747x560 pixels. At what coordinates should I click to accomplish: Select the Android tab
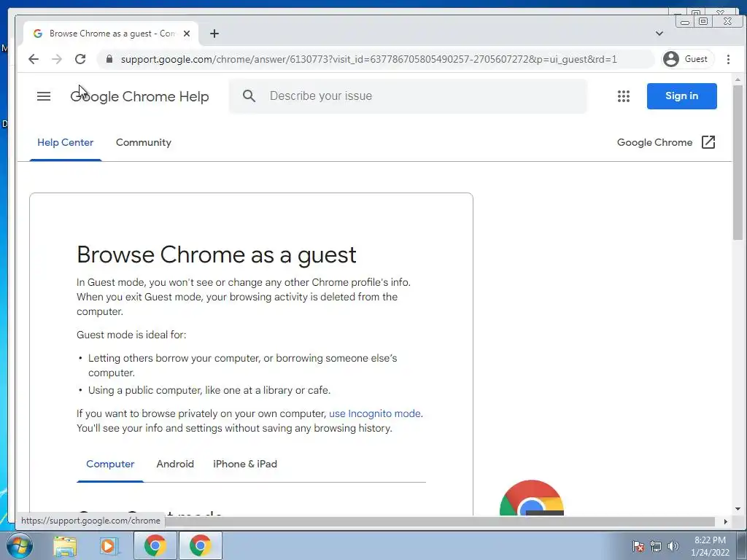[x=175, y=464]
